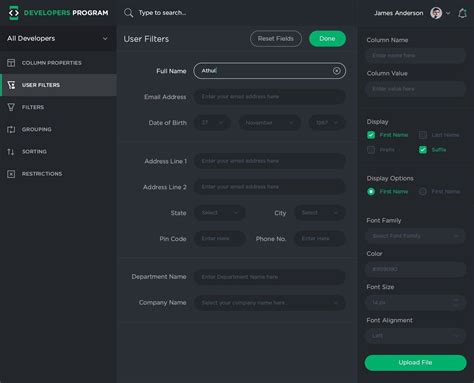Open the Grouping menu item
Screen dimensions: 474x383
(x=58, y=129)
